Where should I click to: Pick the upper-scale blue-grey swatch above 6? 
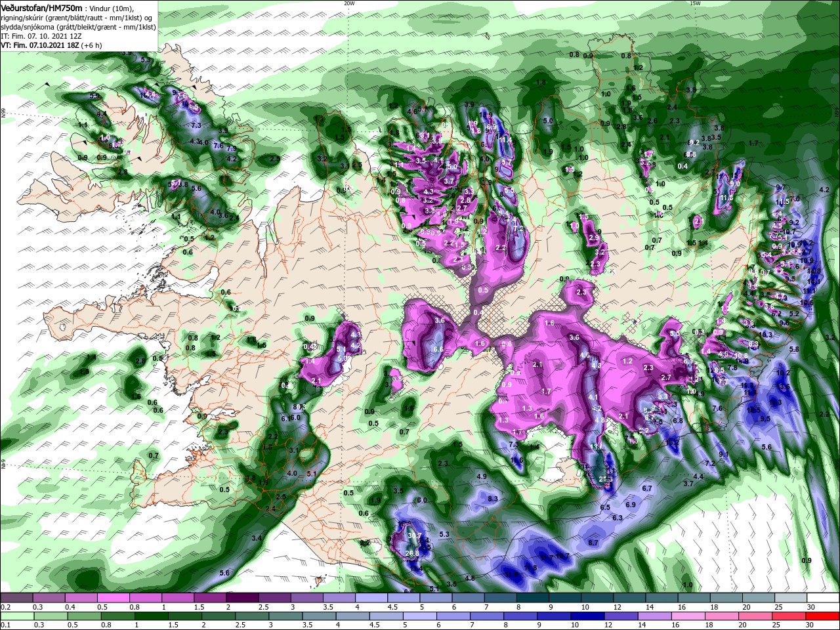(469, 598)
